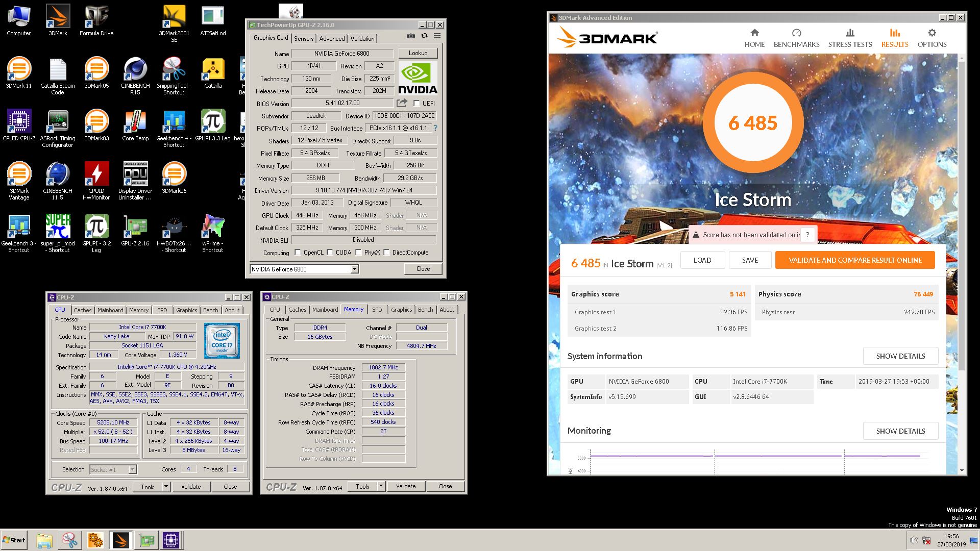The width and height of the screenshot is (980, 551).
Task: Click SAVE in 3DMark results
Action: click(x=750, y=260)
